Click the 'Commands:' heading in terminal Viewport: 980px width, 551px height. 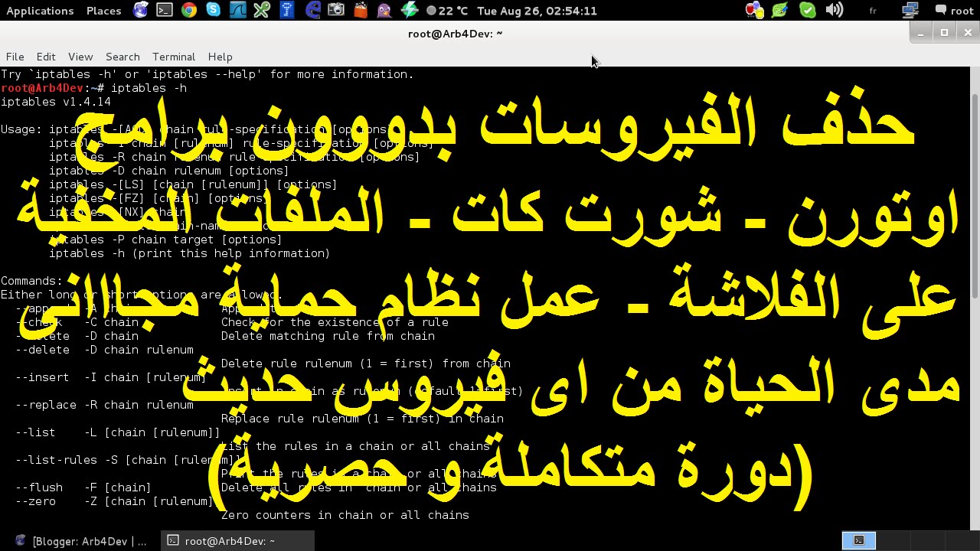(32, 281)
